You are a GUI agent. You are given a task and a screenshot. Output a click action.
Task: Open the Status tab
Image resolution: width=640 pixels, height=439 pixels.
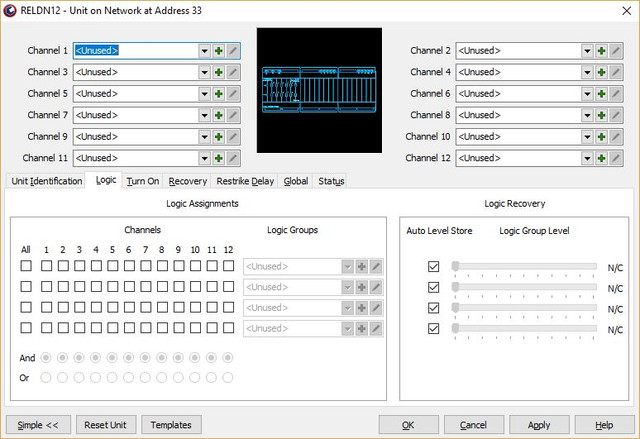[331, 181]
